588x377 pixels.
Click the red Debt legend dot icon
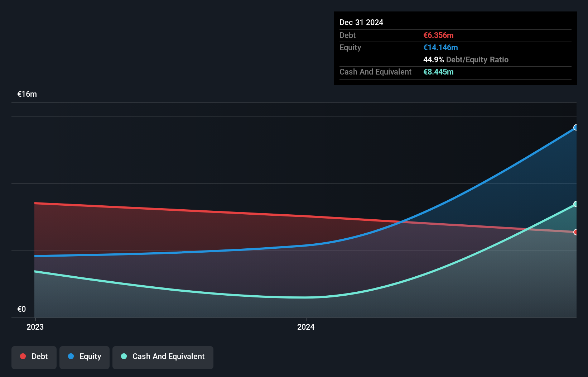(23, 356)
